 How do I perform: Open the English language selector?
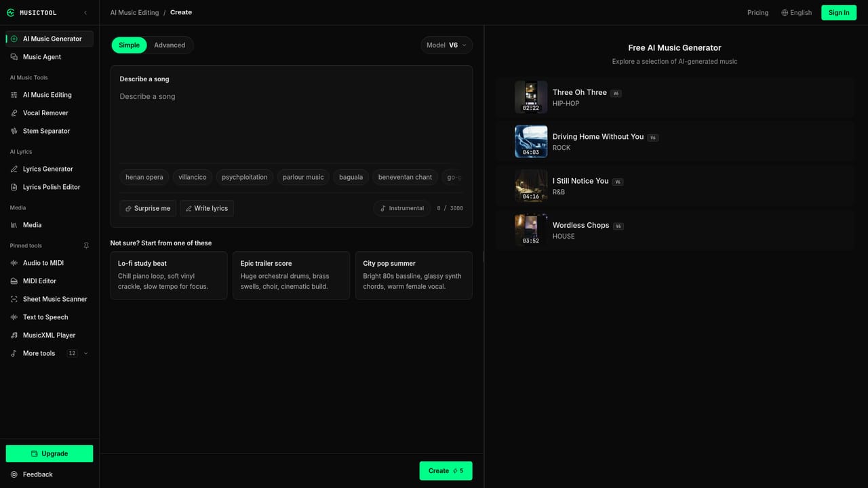[x=797, y=12]
